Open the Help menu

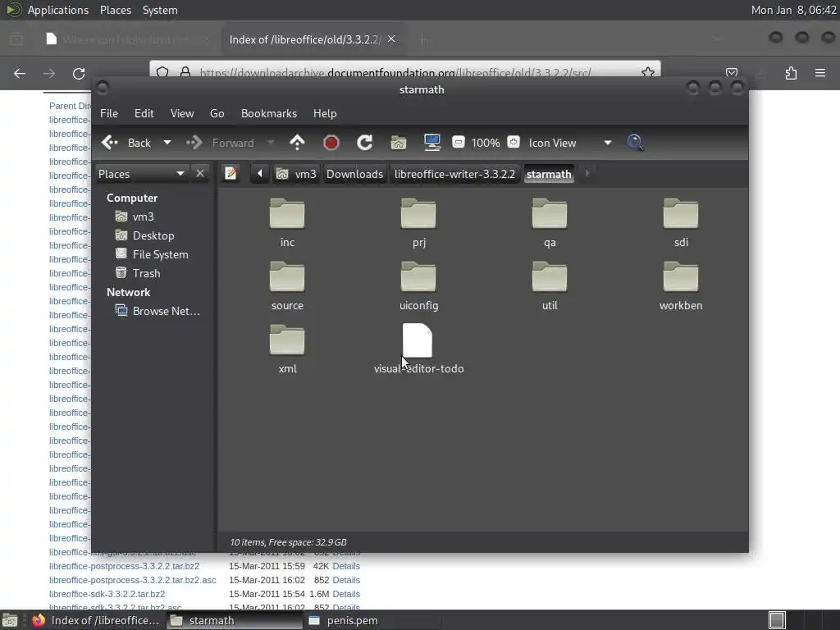(325, 113)
